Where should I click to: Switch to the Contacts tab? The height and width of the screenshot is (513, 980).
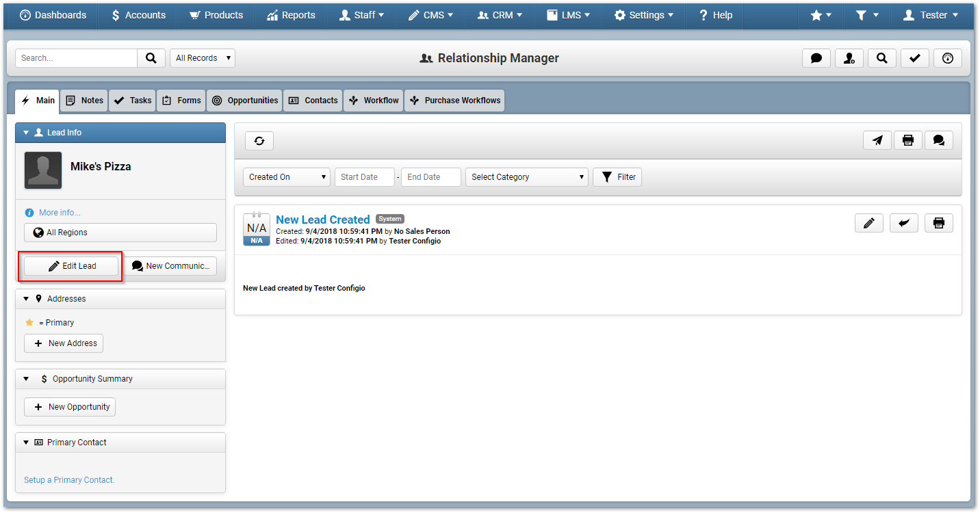pos(313,101)
